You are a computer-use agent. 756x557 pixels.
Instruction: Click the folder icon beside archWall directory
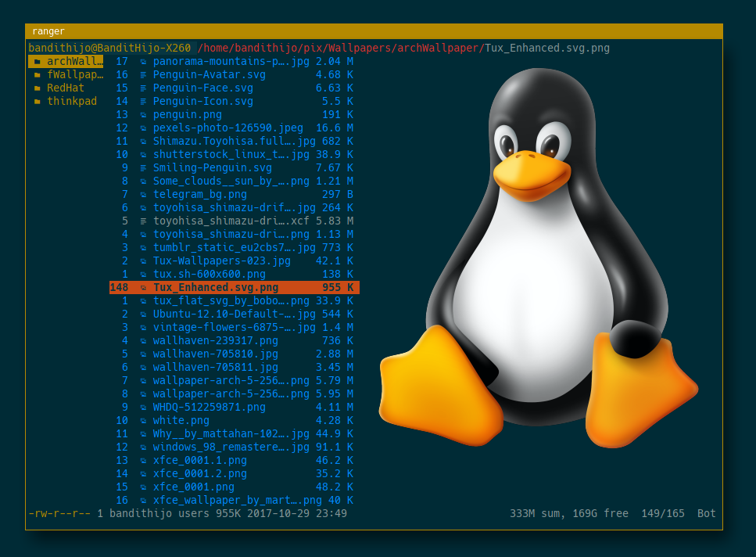click(37, 62)
